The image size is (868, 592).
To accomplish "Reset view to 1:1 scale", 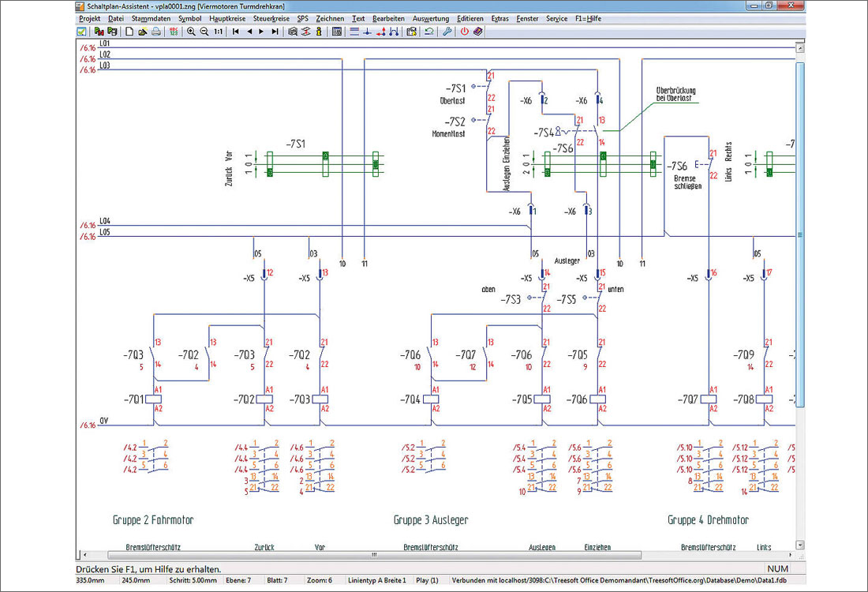I will tap(218, 32).
